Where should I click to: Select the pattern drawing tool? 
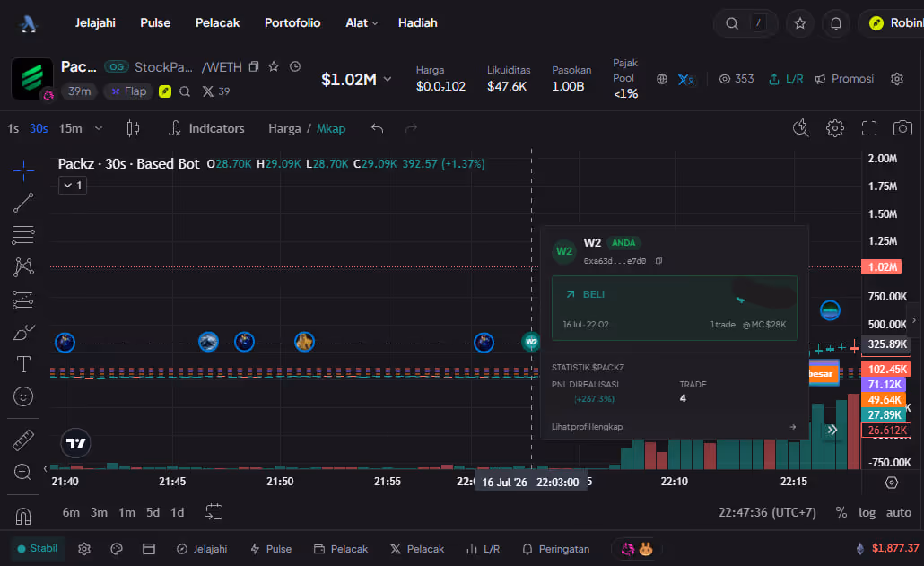click(23, 266)
